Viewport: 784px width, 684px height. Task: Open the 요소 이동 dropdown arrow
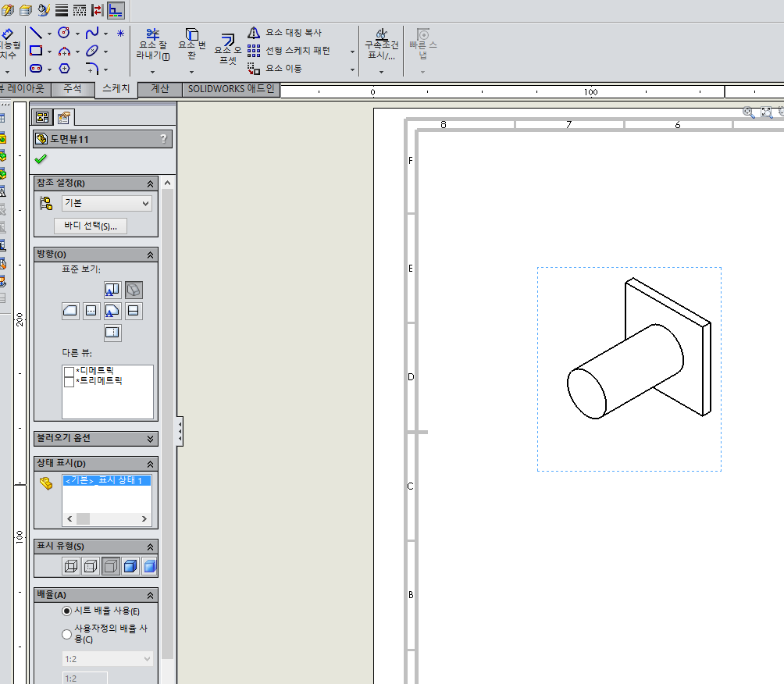click(x=352, y=69)
